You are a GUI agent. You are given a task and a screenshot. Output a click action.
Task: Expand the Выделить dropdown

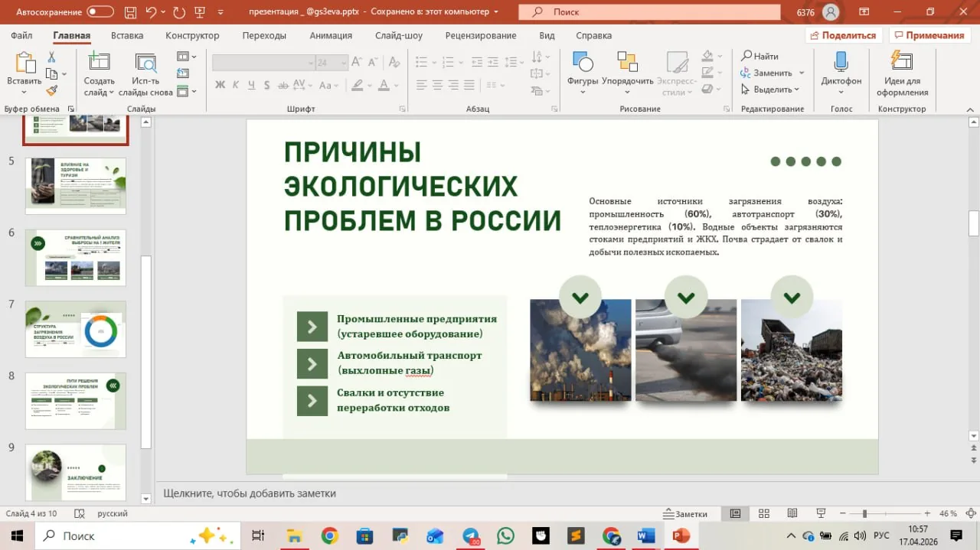coord(796,89)
